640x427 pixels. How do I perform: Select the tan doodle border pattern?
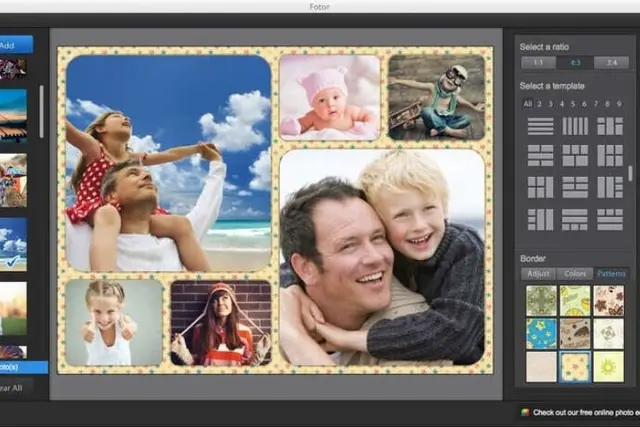click(x=575, y=334)
